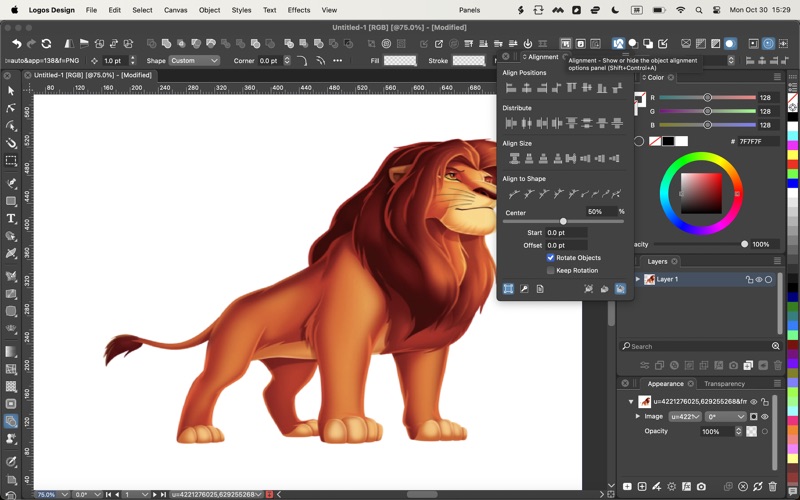Open the Layers panel hamburger menu
Screen dimensions: 800x500
point(777,261)
